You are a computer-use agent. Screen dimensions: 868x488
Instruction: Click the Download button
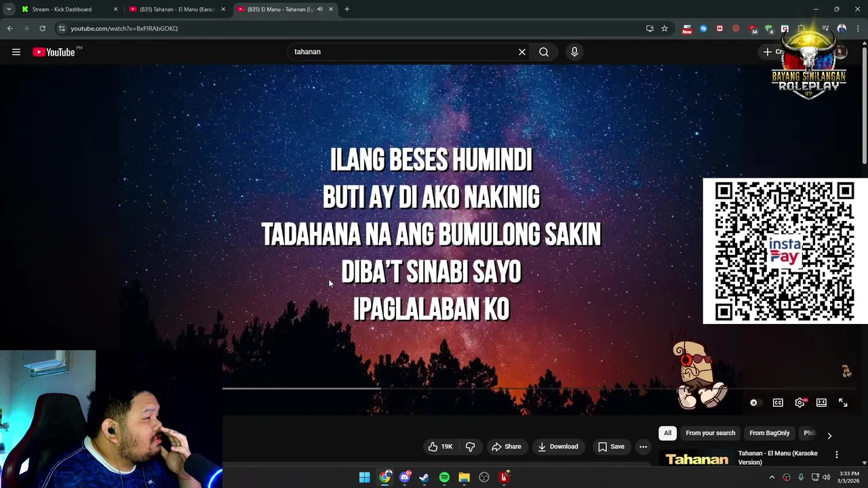(557, 447)
